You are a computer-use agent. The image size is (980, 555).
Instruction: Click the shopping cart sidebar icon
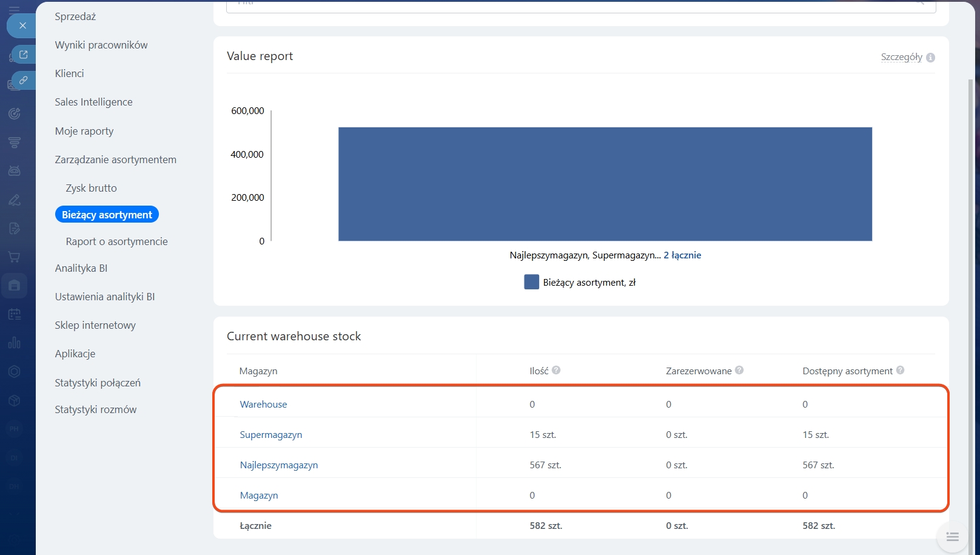(x=15, y=257)
